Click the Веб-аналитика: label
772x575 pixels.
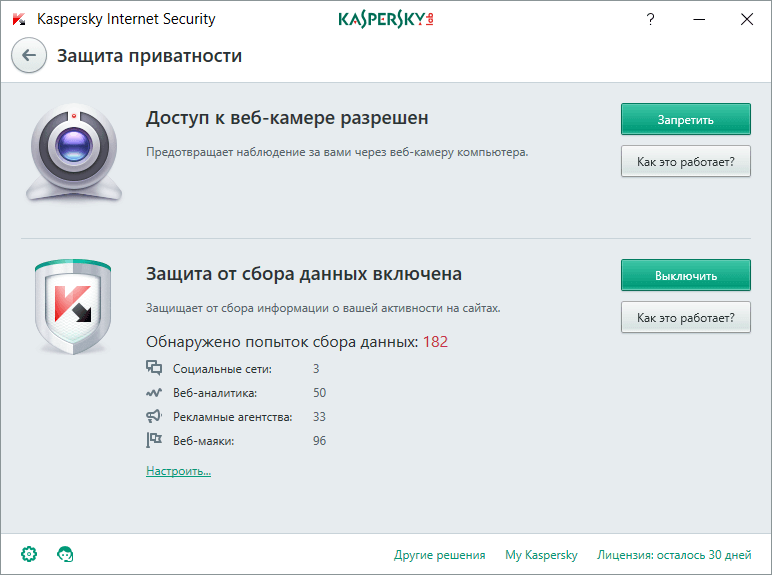pyautogui.click(x=215, y=393)
